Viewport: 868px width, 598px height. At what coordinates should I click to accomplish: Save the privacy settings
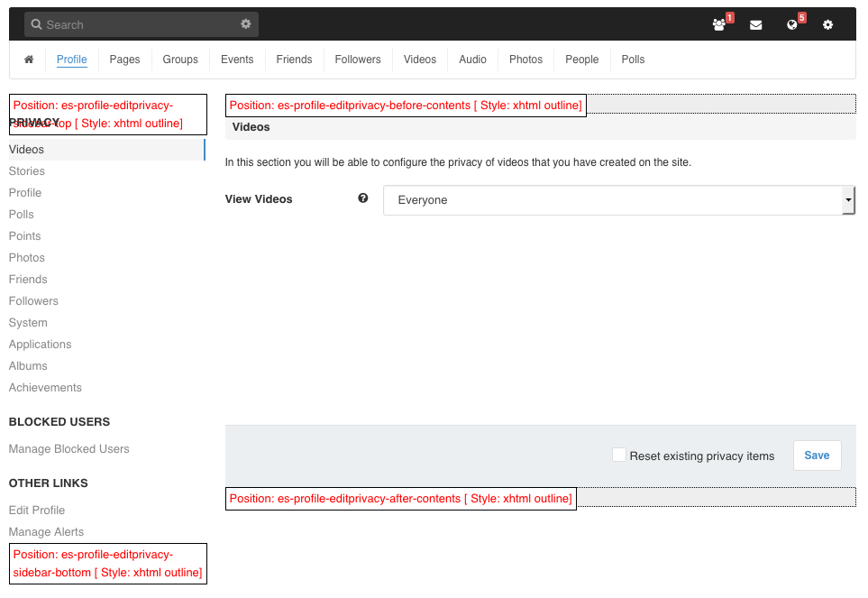(817, 455)
